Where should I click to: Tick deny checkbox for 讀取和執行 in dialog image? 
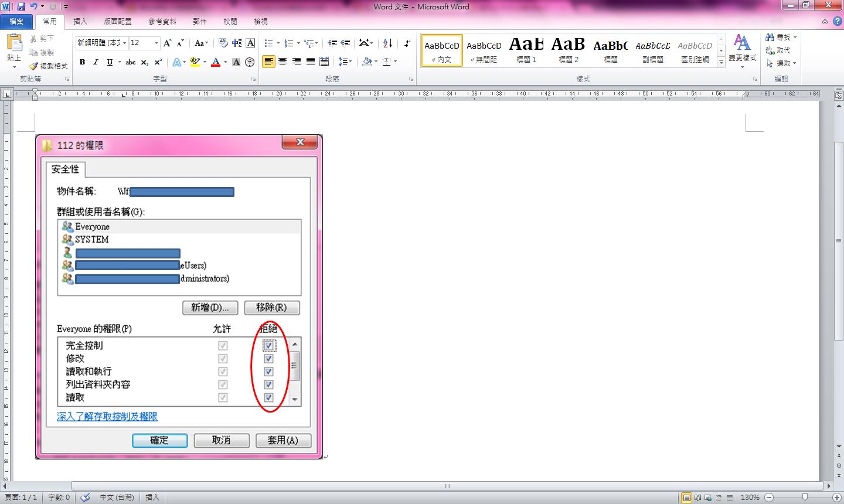(268, 372)
